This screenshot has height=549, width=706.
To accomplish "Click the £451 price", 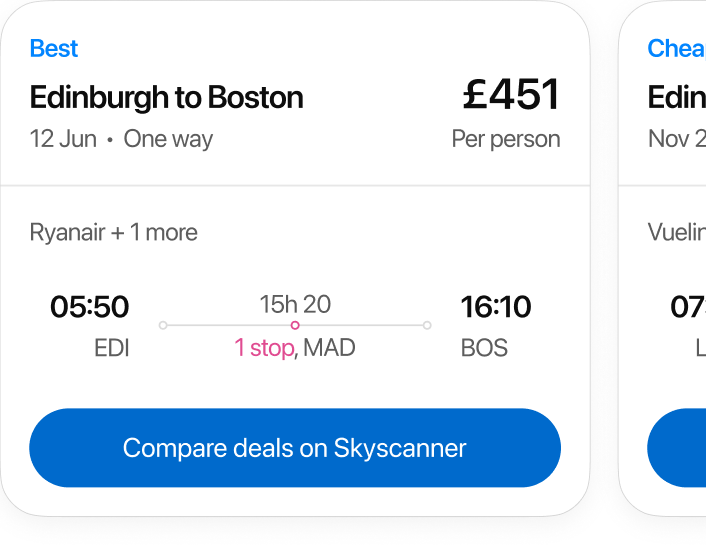I will pyautogui.click(x=511, y=96).
